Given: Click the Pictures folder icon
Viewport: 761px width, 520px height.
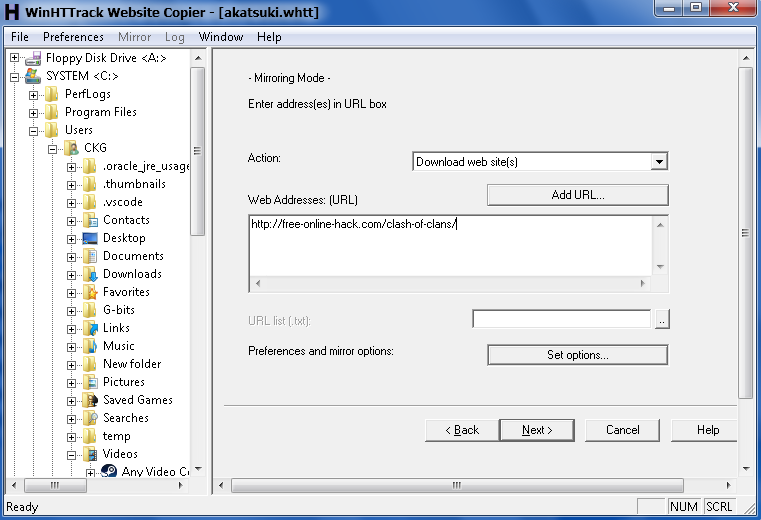Looking at the screenshot, I should [x=90, y=382].
